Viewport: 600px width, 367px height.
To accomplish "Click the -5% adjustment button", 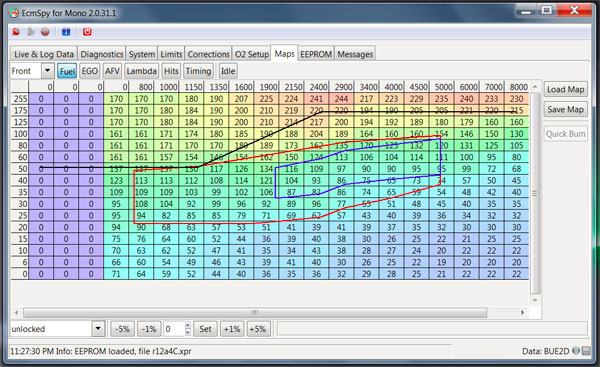I will tap(122, 329).
